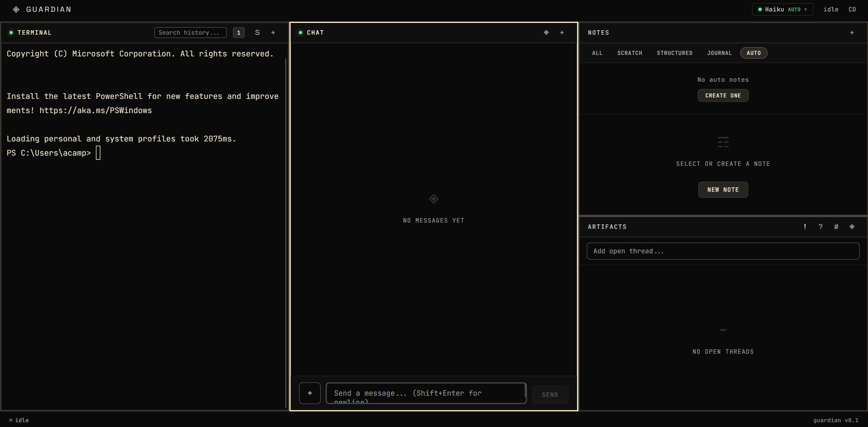Open the exclamation filter in Artifacts header
The width and height of the screenshot is (868, 427).
(x=805, y=226)
